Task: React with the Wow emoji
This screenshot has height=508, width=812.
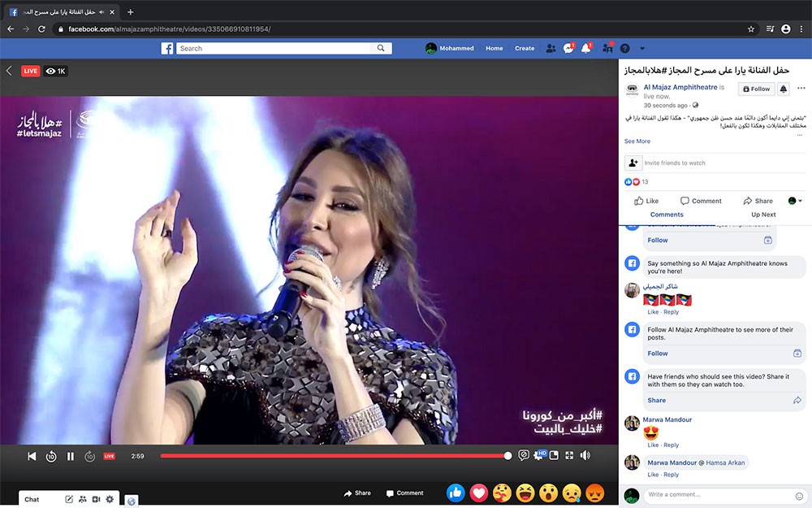Action: point(548,493)
